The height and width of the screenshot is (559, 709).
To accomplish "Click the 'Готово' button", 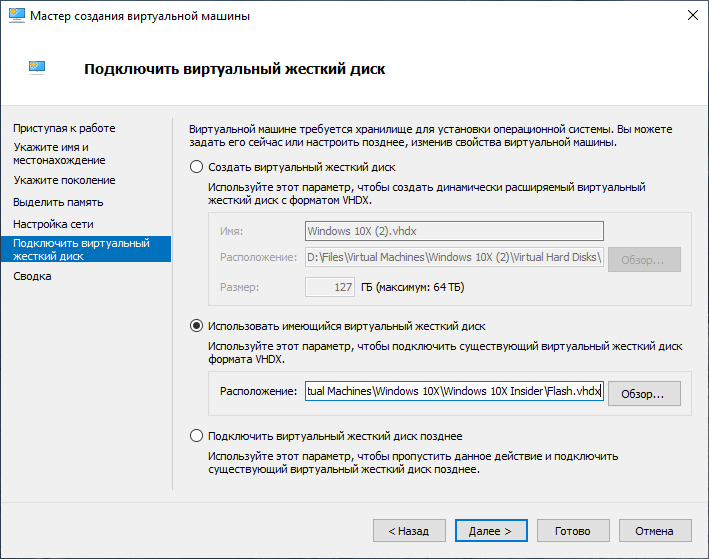I will pyautogui.click(x=573, y=531).
